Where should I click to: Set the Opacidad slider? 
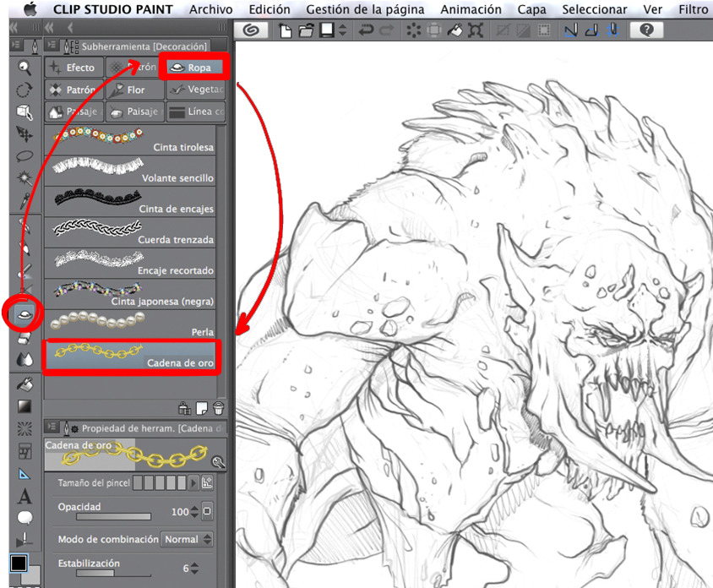[x=114, y=516]
